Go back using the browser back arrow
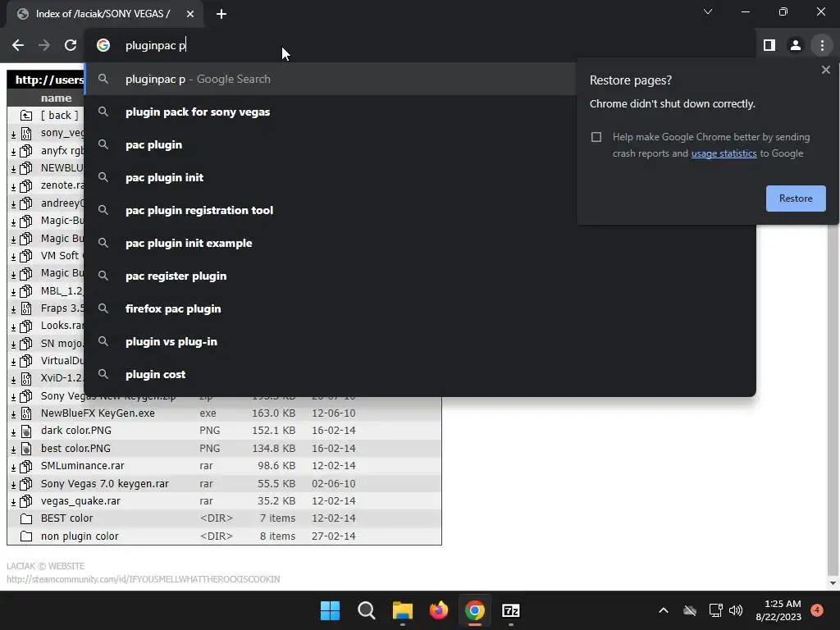This screenshot has width=840, height=630. pyautogui.click(x=18, y=46)
